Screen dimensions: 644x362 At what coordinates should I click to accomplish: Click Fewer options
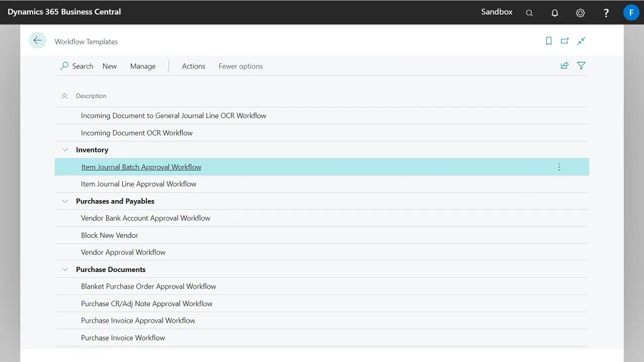pyautogui.click(x=240, y=66)
